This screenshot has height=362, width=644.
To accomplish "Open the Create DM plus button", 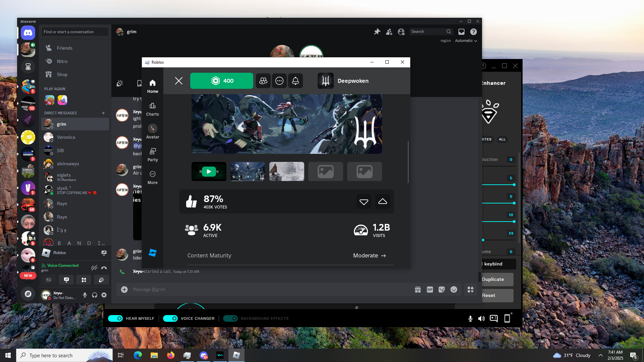I will pyautogui.click(x=103, y=113).
